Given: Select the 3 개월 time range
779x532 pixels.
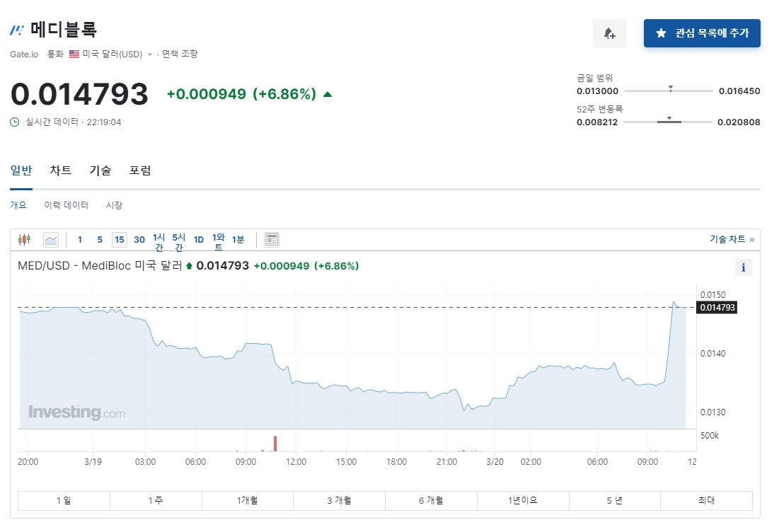Looking at the screenshot, I should 340,501.
